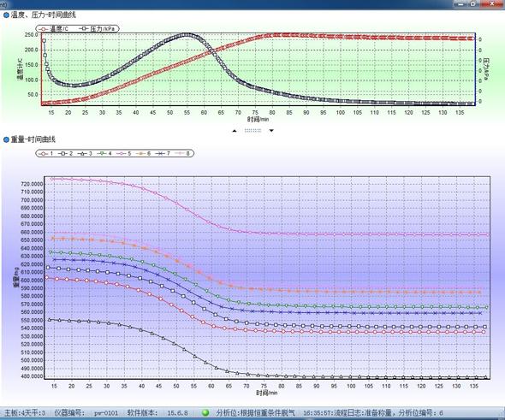This screenshot has width=505, height=420.
Task: Click the 温度、压力-时间曲线 section title
Action: (44, 15)
